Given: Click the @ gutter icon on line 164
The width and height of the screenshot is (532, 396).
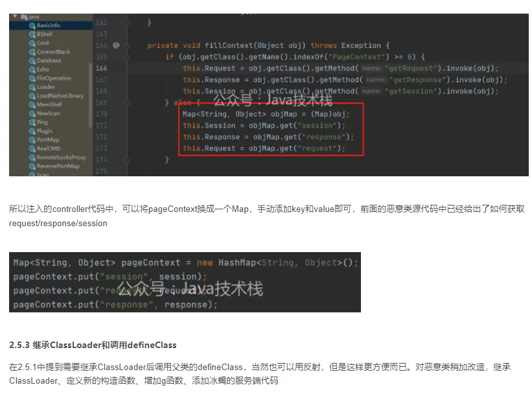Looking at the screenshot, I should [116, 45].
